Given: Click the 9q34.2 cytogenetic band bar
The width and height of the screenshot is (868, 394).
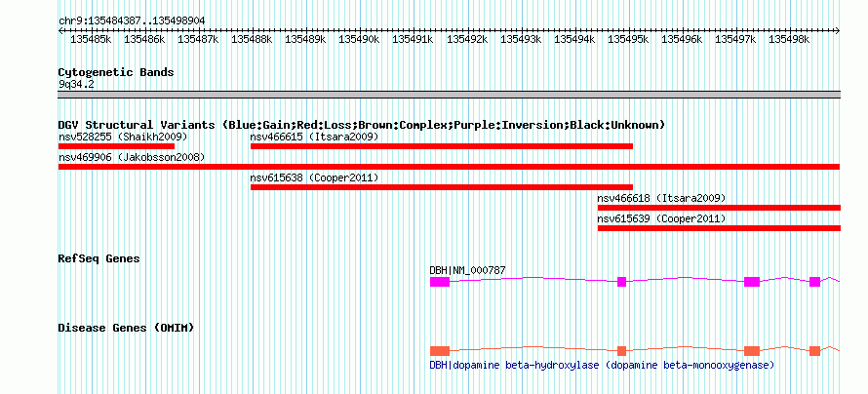Looking at the screenshot, I should coord(449,94).
